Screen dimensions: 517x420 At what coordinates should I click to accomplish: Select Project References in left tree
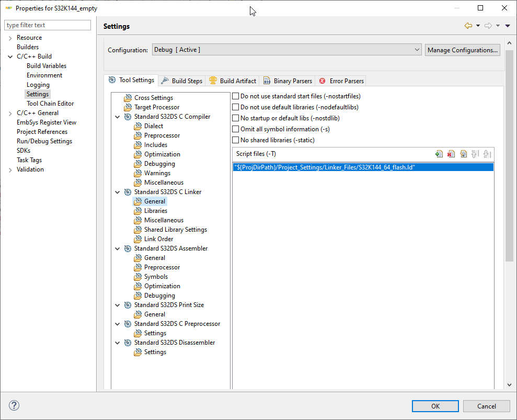42,132
